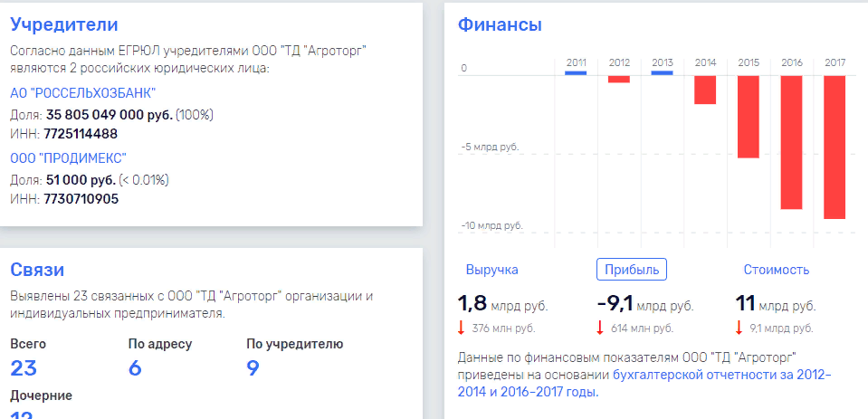The height and width of the screenshot is (419, 868).
Task: Click the Дочерние label
Action: coord(42,395)
